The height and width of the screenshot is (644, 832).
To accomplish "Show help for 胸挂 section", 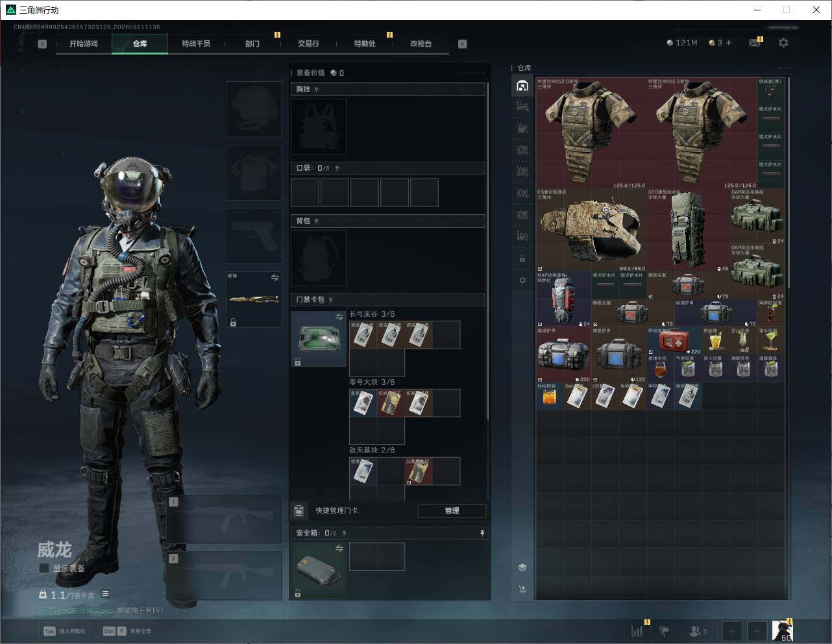I will click(x=317, y=90).
